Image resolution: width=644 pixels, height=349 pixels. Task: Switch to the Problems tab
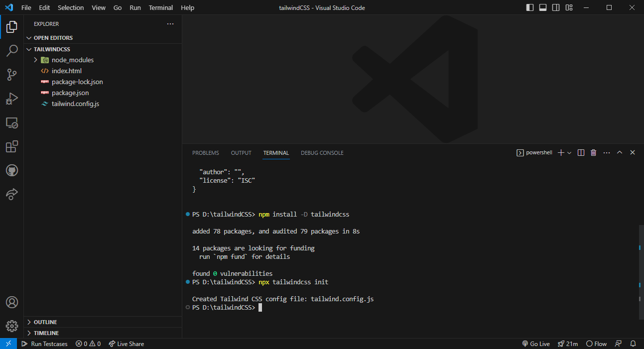(205, 153)
